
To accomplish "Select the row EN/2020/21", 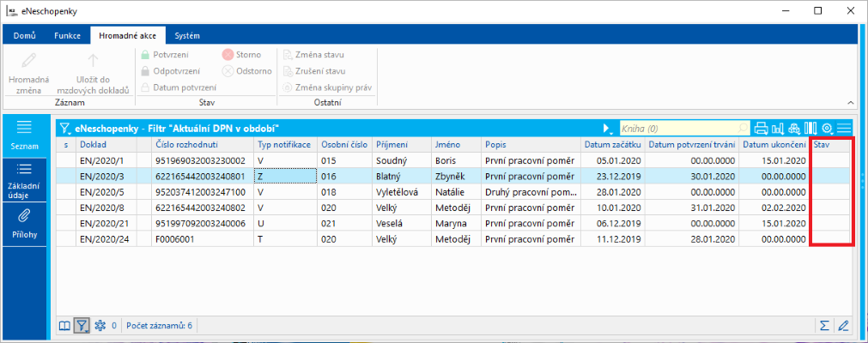I will tap(454, 224).
